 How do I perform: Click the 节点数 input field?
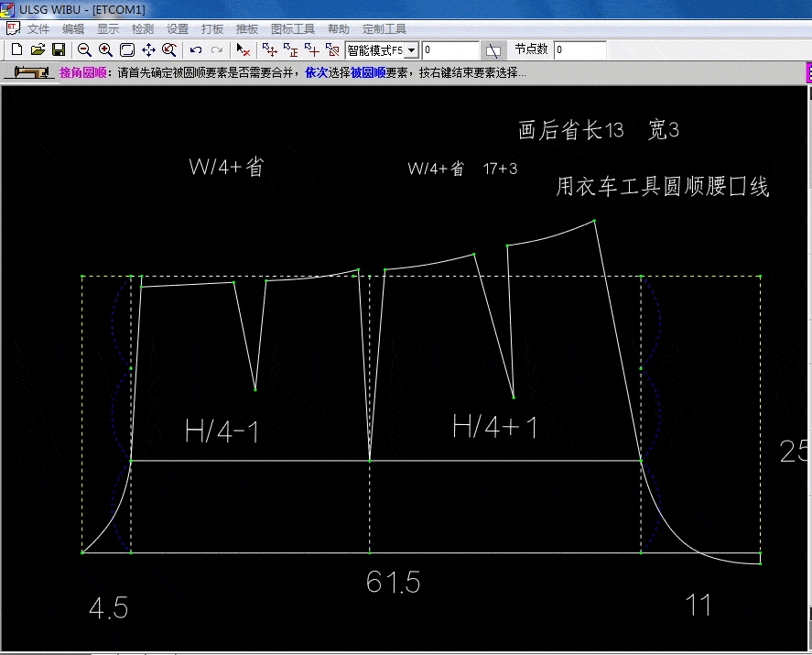click(579, 49)
